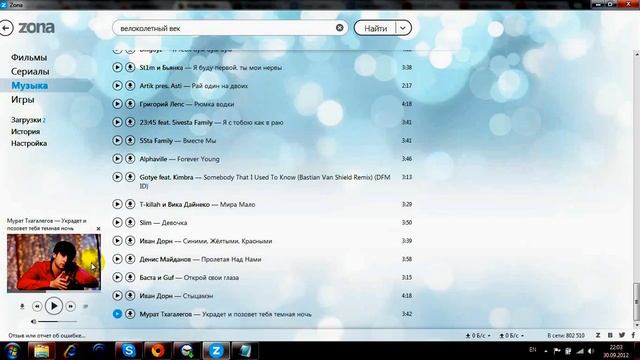
Task: Mute sound via player speaker icon
Action: point(33,322)
